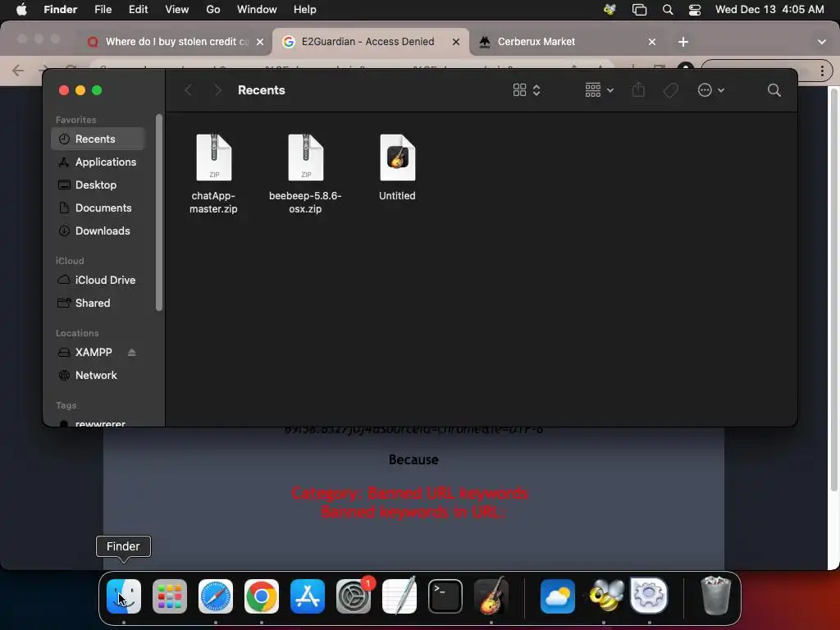Open the Window menu
The width and height of the screenshot is (840, 630).
click(257, 9)
